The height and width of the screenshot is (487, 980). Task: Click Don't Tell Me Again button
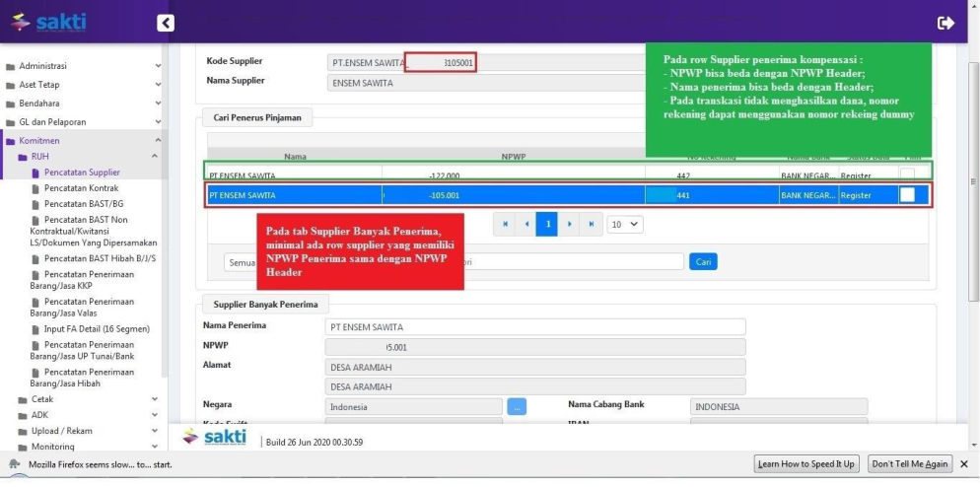[909, 463]
